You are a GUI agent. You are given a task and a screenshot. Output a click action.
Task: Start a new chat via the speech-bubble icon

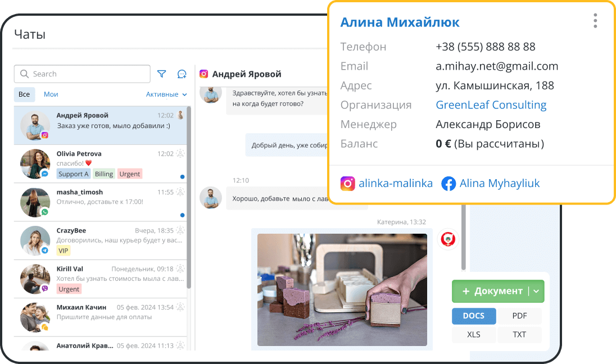(181, 74)
